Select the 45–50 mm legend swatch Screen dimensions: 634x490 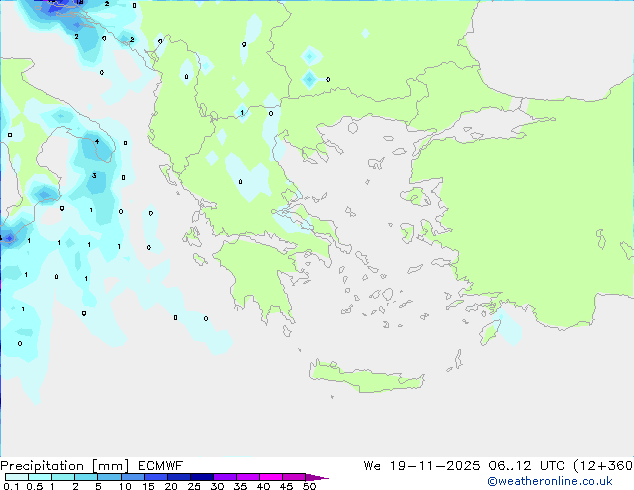point(294,477)
